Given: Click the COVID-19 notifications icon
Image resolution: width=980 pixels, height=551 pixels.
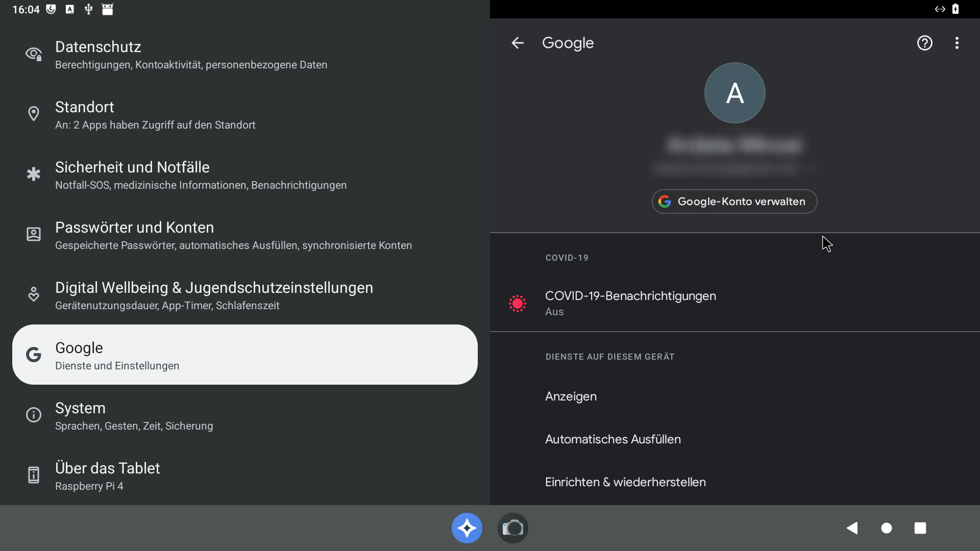Looking at the screenshot, I should 518,303.
